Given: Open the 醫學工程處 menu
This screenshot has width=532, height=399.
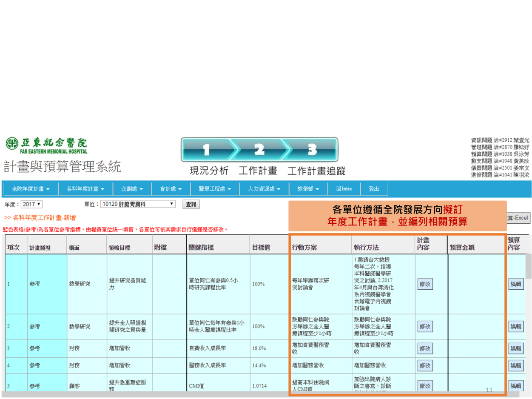Looking at the screenshot, I should point(215,189).
